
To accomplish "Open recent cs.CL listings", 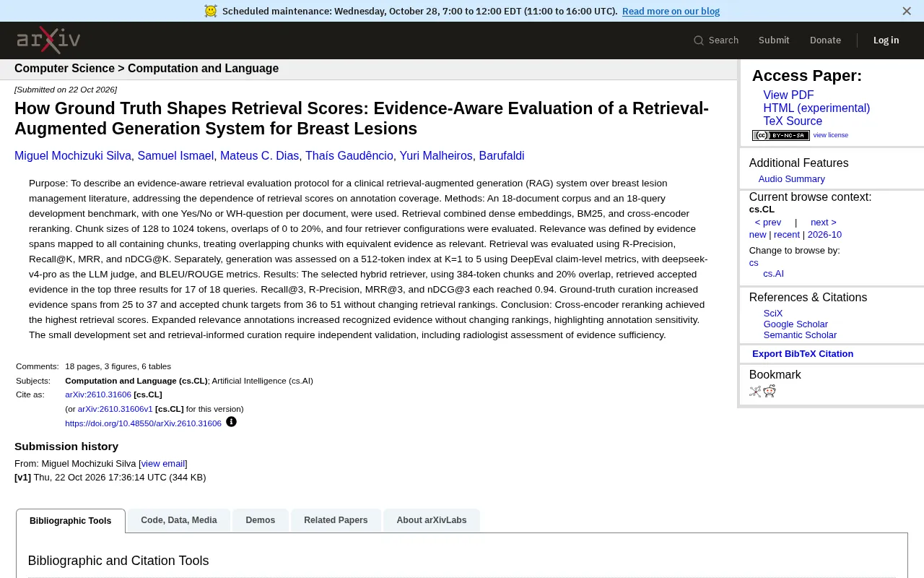I will pyautogui.click(x=787, y=235).
